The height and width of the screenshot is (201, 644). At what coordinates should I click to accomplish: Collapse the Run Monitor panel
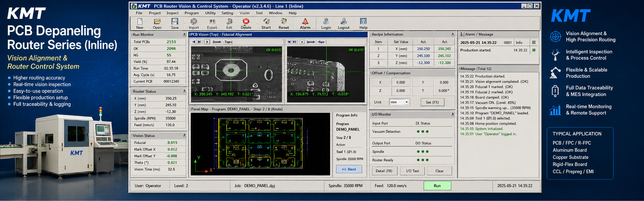click(x=184, y=34)
